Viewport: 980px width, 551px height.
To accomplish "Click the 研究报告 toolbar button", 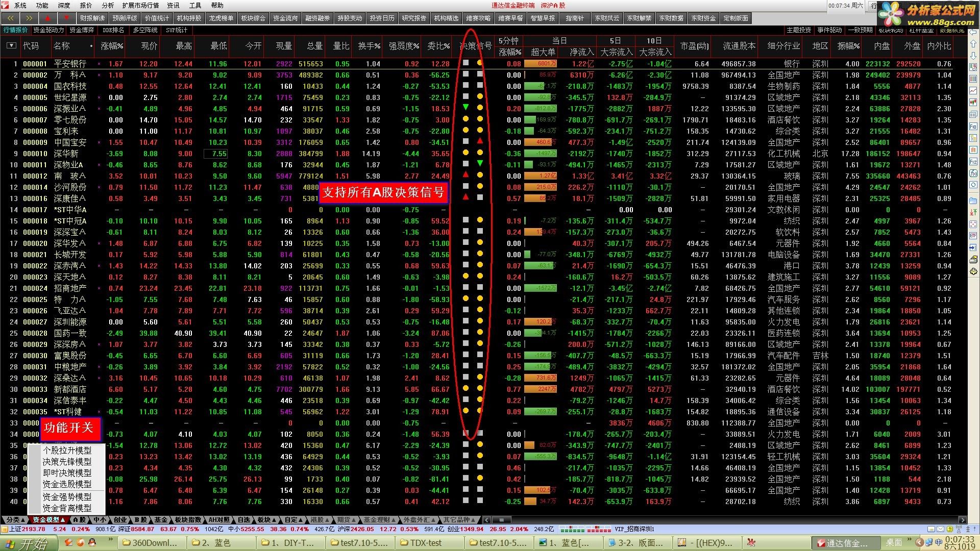I will 414,18.
